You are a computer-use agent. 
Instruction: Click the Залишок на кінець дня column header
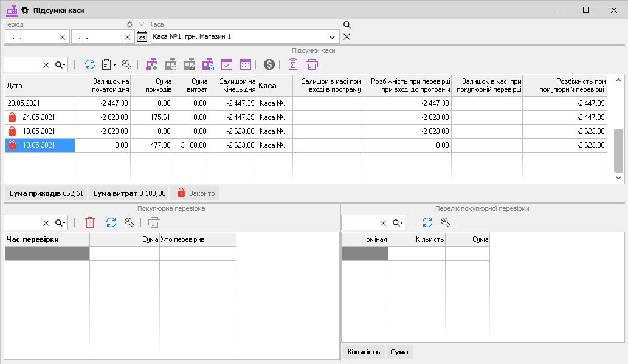coord(233,86)
